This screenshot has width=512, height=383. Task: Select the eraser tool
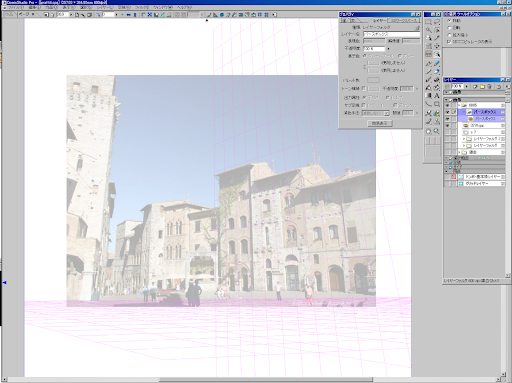pyautogui.click(x=437, y=71)
